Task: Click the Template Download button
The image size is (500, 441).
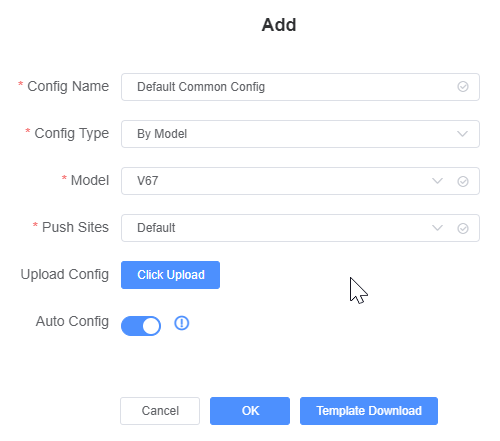Action: click(369, 411)
